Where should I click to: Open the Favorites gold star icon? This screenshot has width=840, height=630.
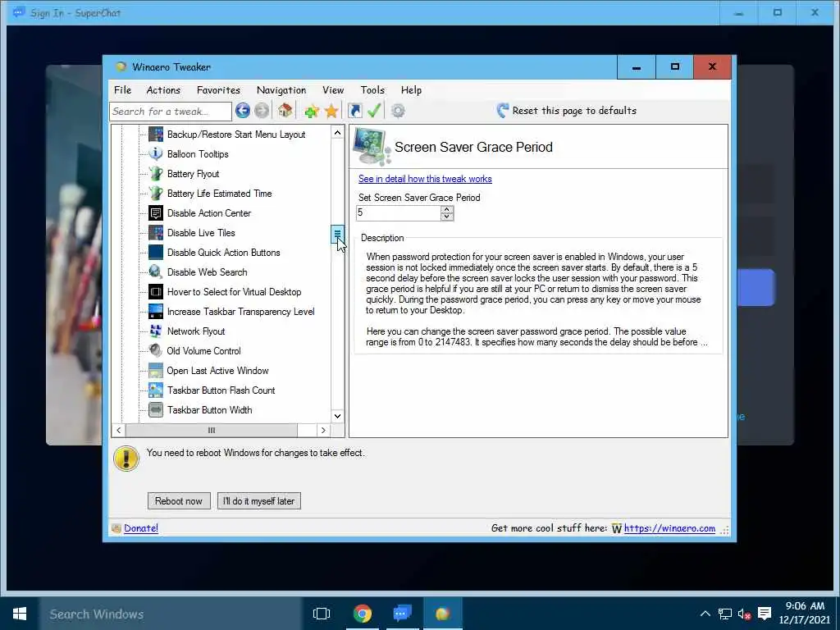pyautogui.click(x=331, y=111)
